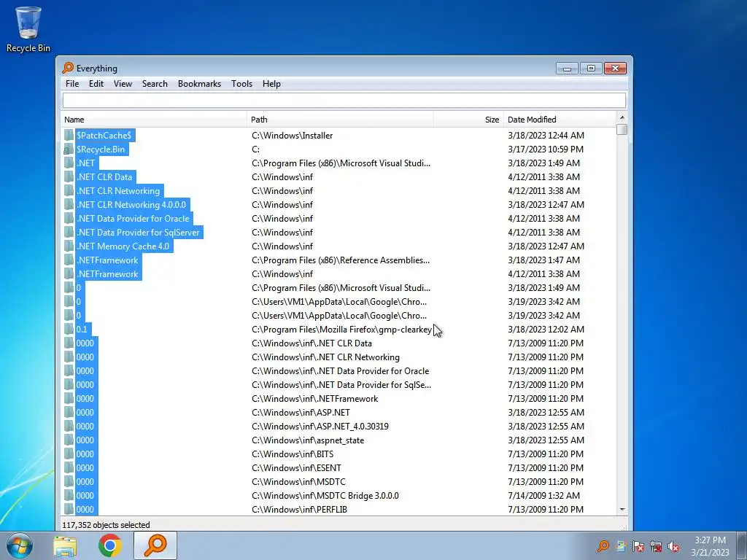Select the Everything taskbar button

tap(155, 545)
